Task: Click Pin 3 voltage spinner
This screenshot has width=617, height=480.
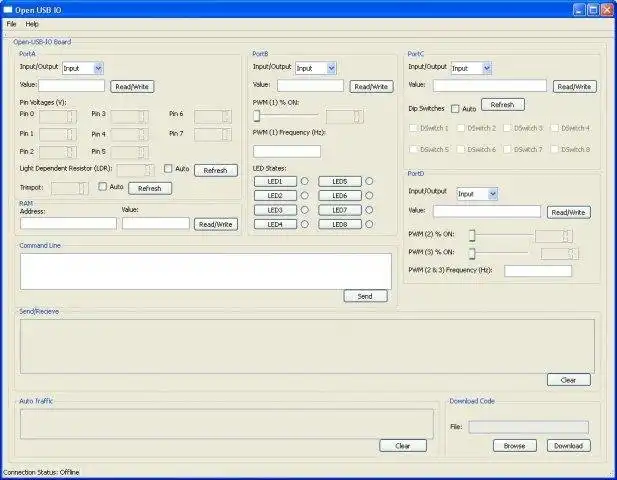Action: click(129, 116)
